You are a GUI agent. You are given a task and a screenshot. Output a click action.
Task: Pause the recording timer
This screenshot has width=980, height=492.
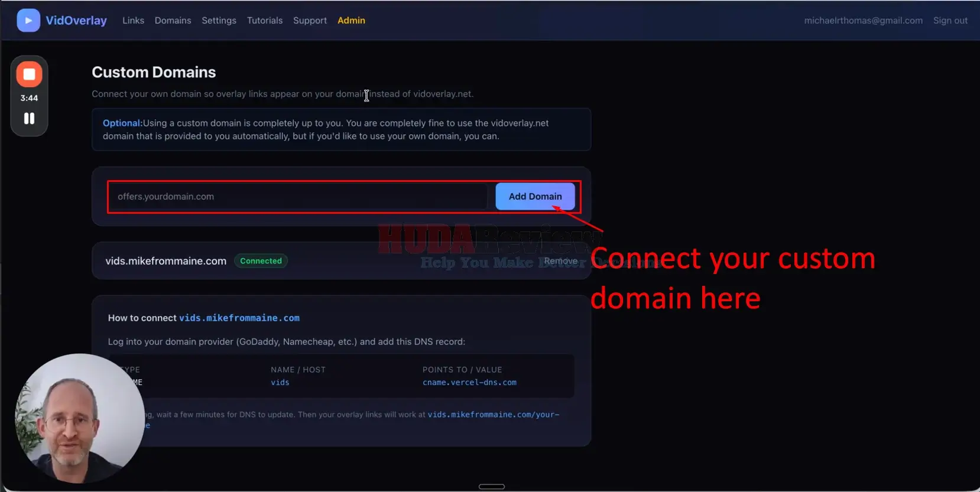(29, 119)
